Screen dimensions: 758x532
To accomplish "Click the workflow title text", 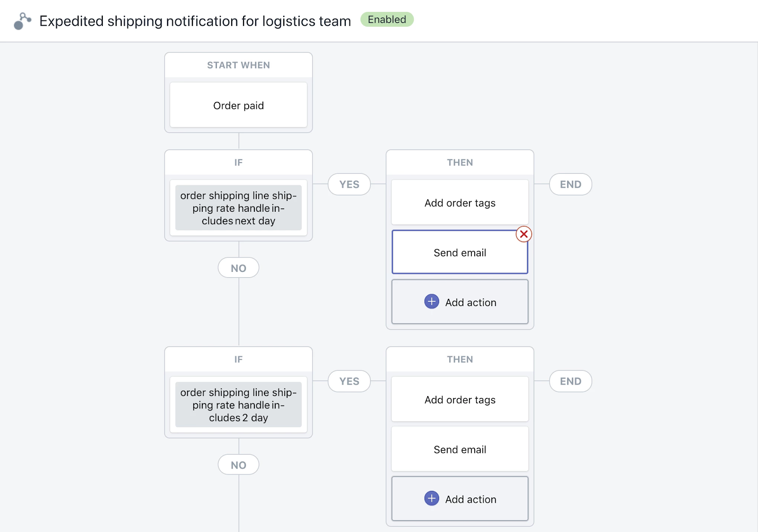I will tap(195, 21).
